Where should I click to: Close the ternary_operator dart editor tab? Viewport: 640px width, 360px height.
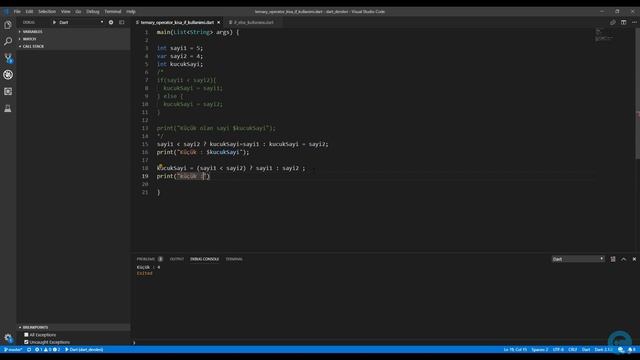[219, 22]
